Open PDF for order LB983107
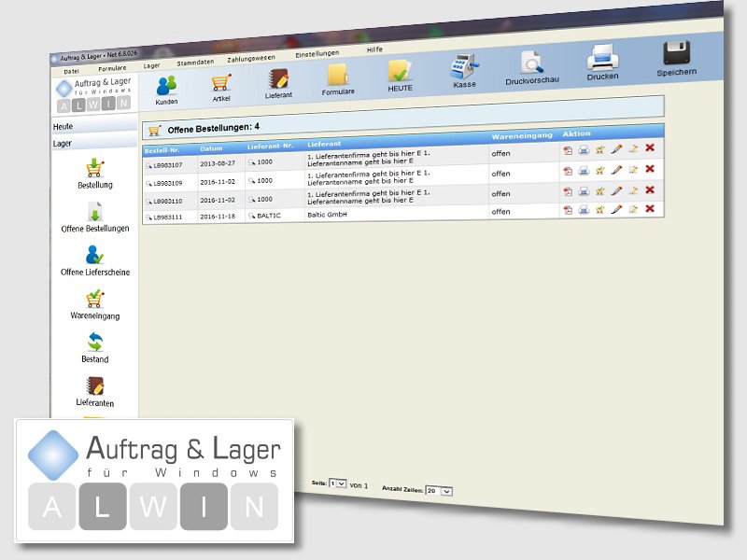This screenshot has height=560, width=747. pyautogui.click(x=568, y=150)
